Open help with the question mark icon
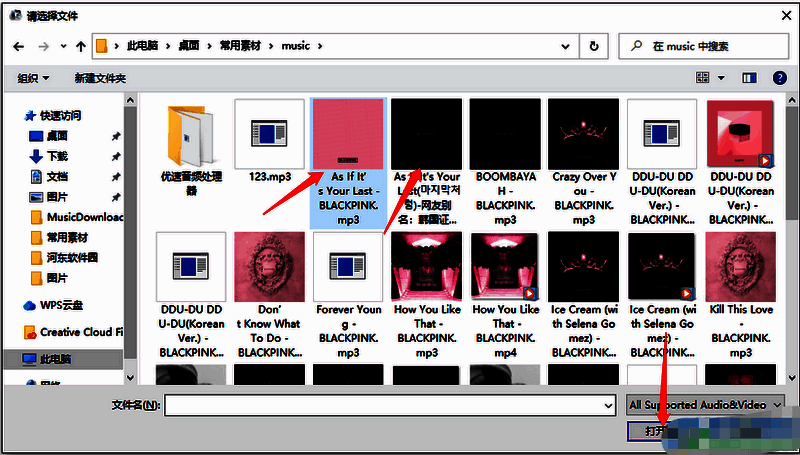 [780, 78]
